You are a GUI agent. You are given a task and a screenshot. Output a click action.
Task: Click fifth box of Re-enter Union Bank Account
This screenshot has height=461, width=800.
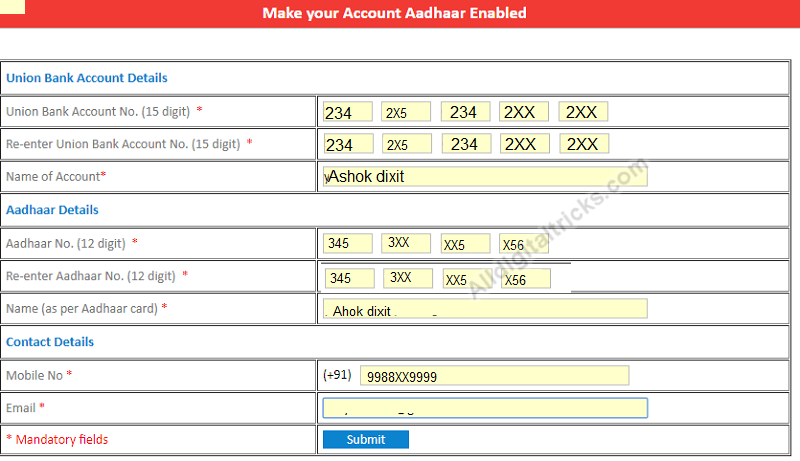pos(584,144)
